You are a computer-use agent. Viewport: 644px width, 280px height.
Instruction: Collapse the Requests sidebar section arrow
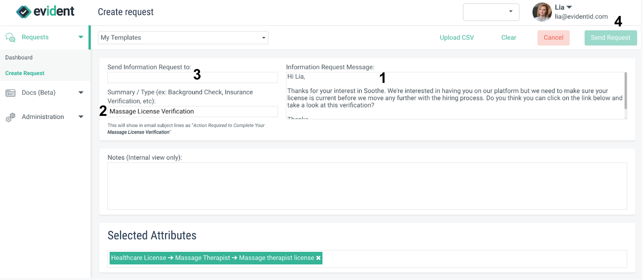tap(81, 37)
